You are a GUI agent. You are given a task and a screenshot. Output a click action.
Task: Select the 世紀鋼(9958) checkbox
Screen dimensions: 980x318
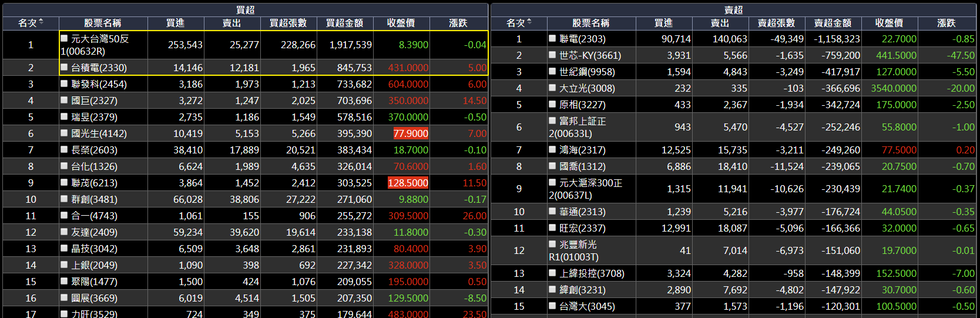click(552, 72)
